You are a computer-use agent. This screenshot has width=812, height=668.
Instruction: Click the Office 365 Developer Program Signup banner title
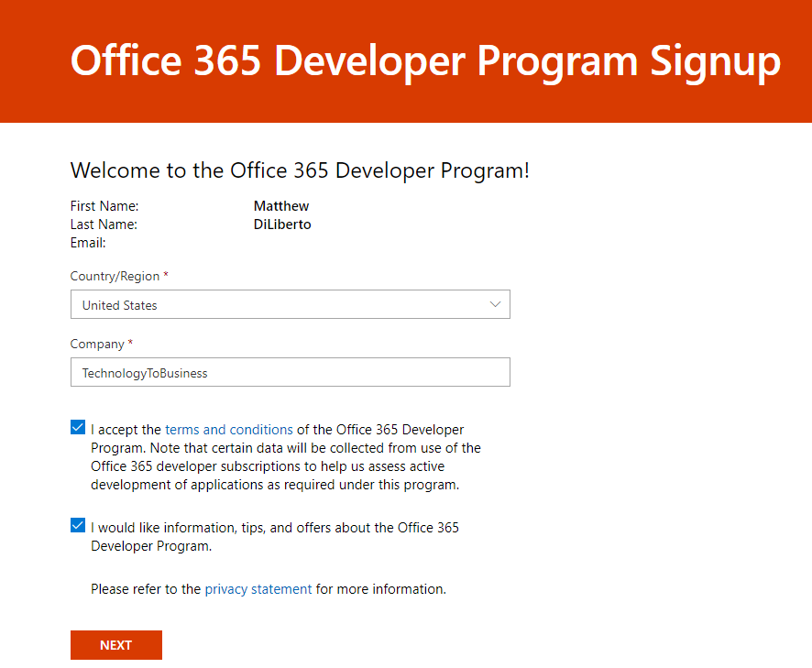tap(425, 61)
